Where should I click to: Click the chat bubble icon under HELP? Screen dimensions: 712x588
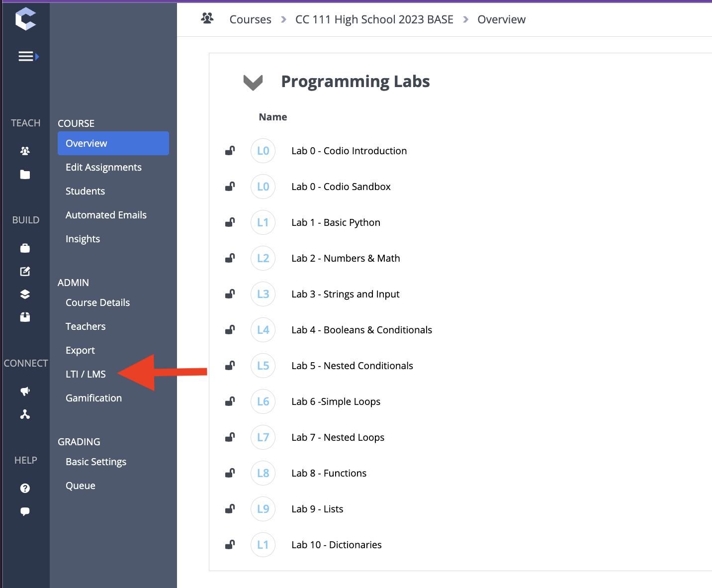point(25,511)
